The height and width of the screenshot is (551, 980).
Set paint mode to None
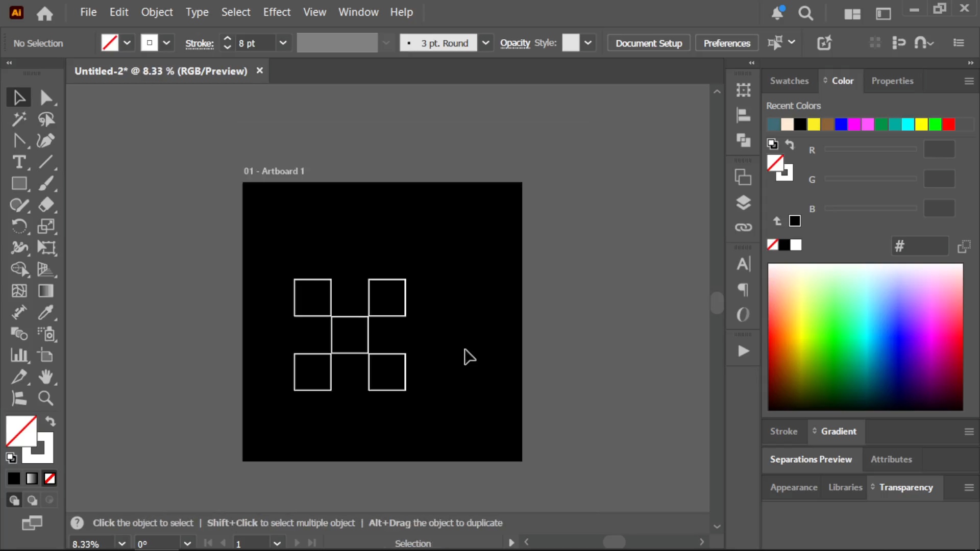pyautogui.click(x=50, y=479)
